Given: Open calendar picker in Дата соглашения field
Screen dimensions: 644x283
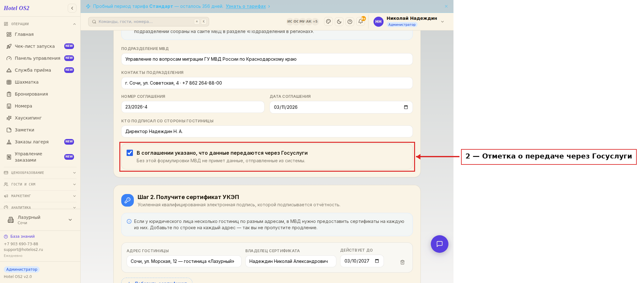Looking at the screenshot, I should click(x=406, y=107).
